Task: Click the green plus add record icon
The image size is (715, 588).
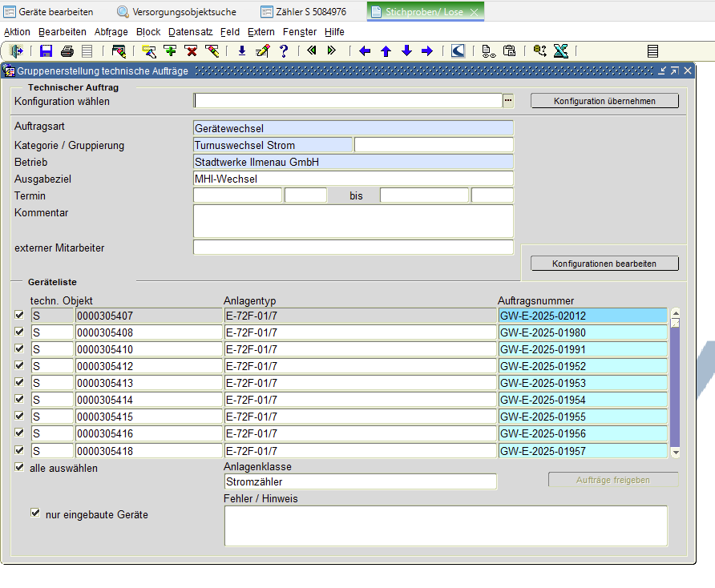Action: [x=170, y=51]
